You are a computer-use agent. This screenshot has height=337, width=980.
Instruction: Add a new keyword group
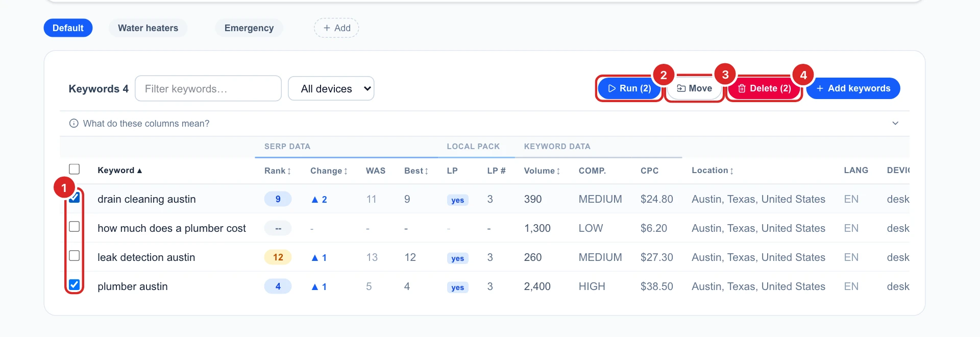(336, 28)
